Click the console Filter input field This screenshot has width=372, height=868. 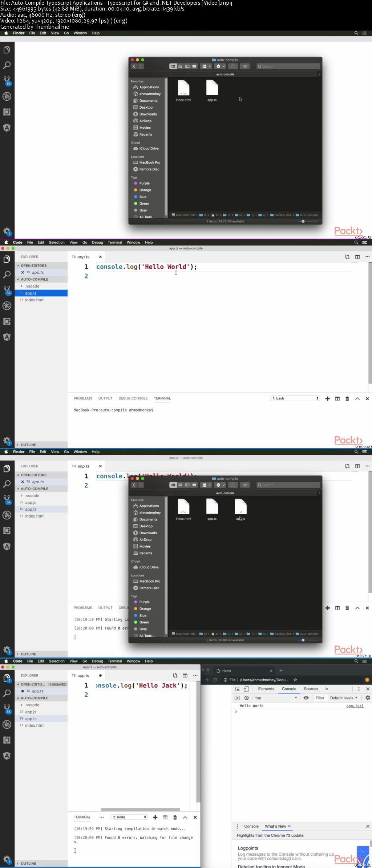point(320,698)
